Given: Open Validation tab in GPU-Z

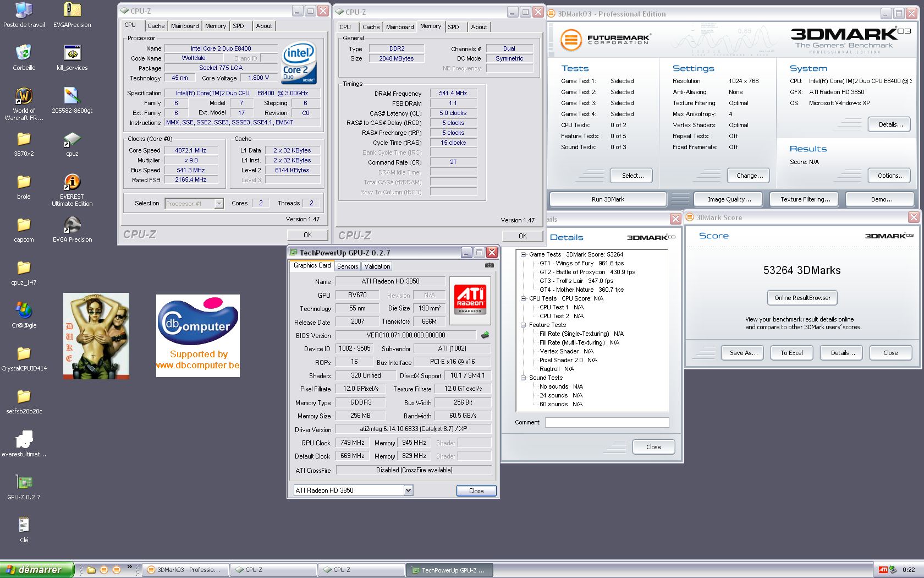Looking at the screenshot, I should tap(377, 266).
